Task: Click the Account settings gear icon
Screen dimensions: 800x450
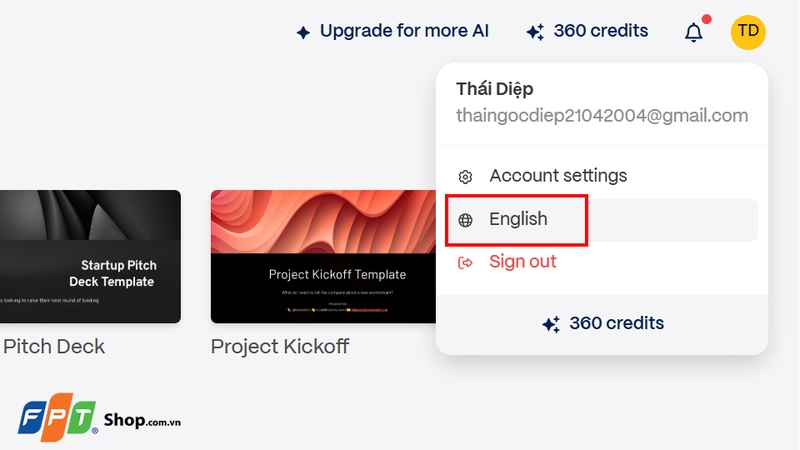Action: (x=465, y=177)
